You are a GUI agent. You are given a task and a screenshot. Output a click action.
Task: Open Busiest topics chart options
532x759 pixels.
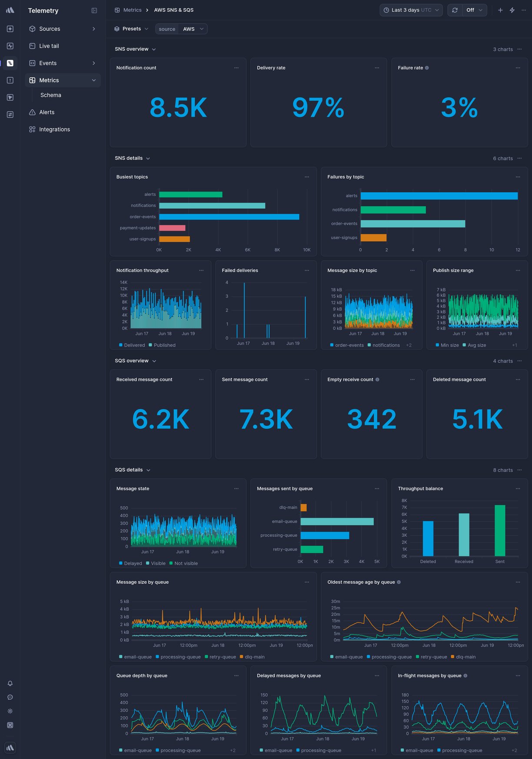pyautogui.click(x=307, y=177)
